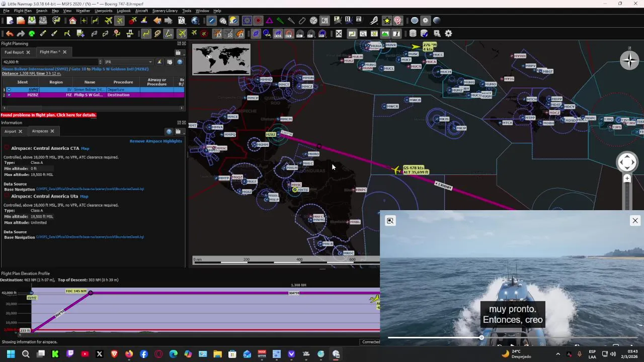The width and height of the screenshot is (644, 362).
Task: Click the Back map position arrow icon
Action: click(157, 21)
